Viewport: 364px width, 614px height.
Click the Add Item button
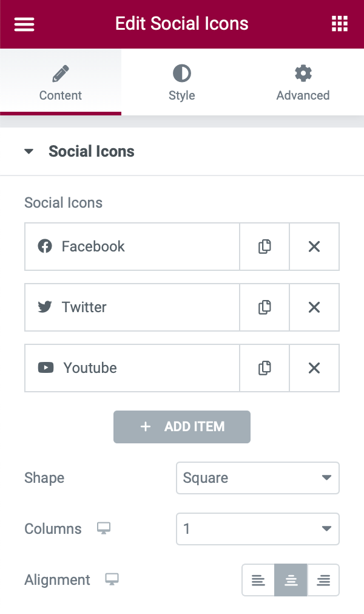(x=182, y=426)
